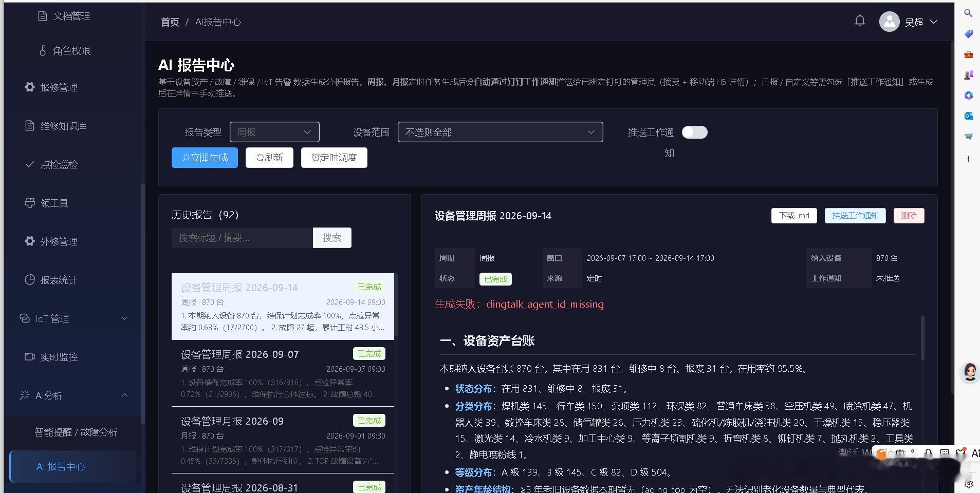Click the 文档管理 document icon

click(43, 16)
